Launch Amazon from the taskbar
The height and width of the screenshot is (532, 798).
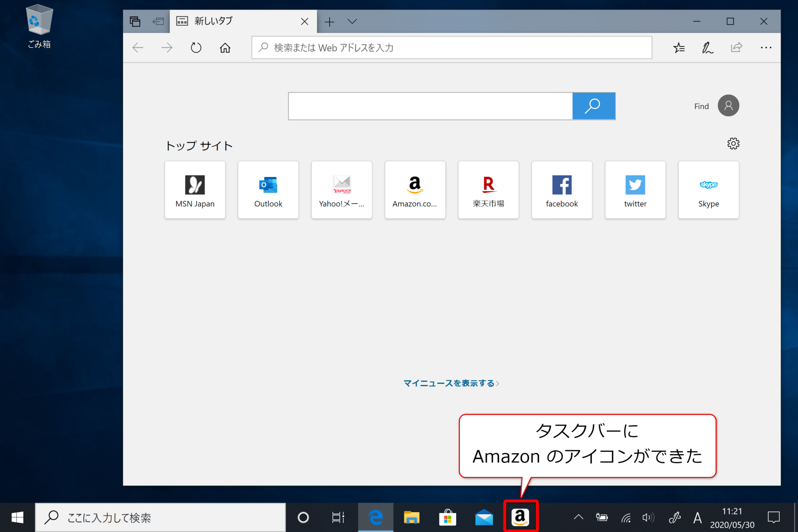click(521, 517)
